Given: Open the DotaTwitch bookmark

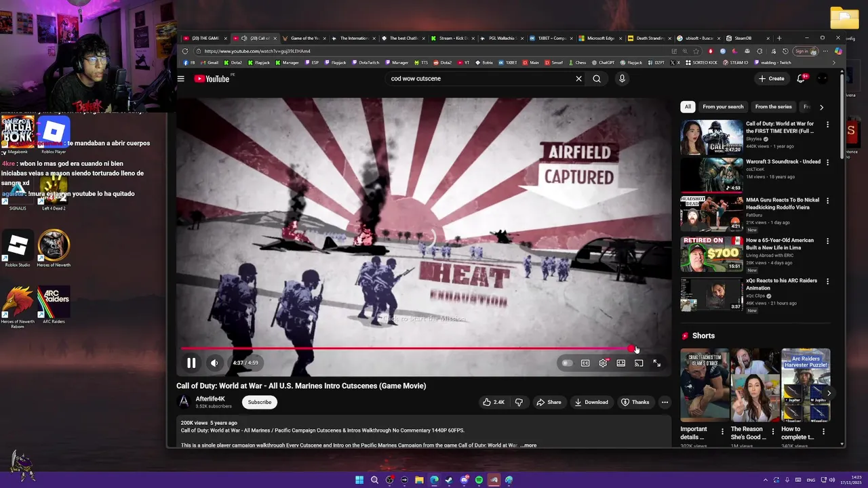Looking at the screenshot, I should pyautogui.click(x=366, y=62).
